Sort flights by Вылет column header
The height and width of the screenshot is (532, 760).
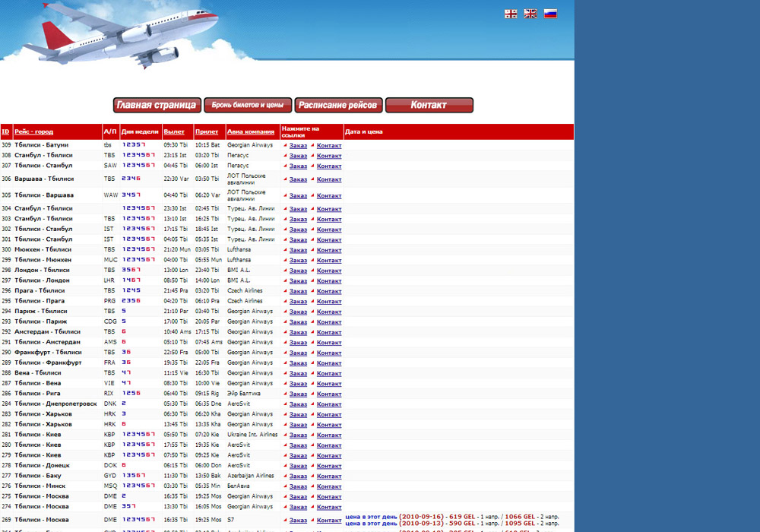tap(173, 132)
